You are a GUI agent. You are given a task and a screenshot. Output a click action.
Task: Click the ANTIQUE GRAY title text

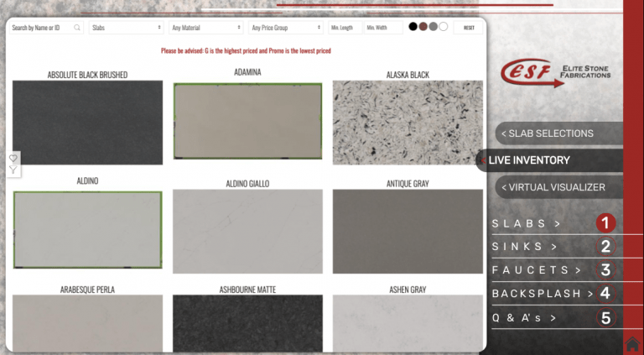[x=408, y=184]
